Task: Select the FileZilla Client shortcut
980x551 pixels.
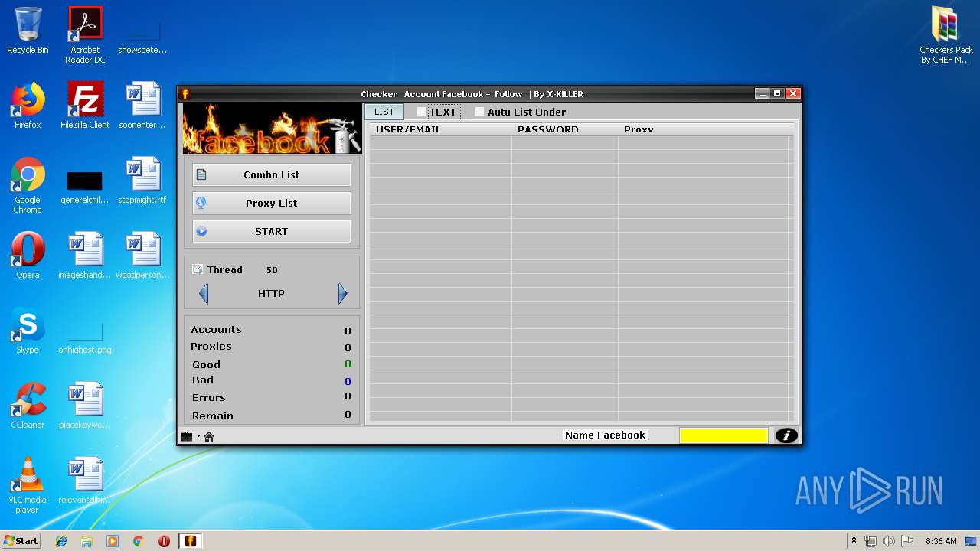Action: coord(85,106)
